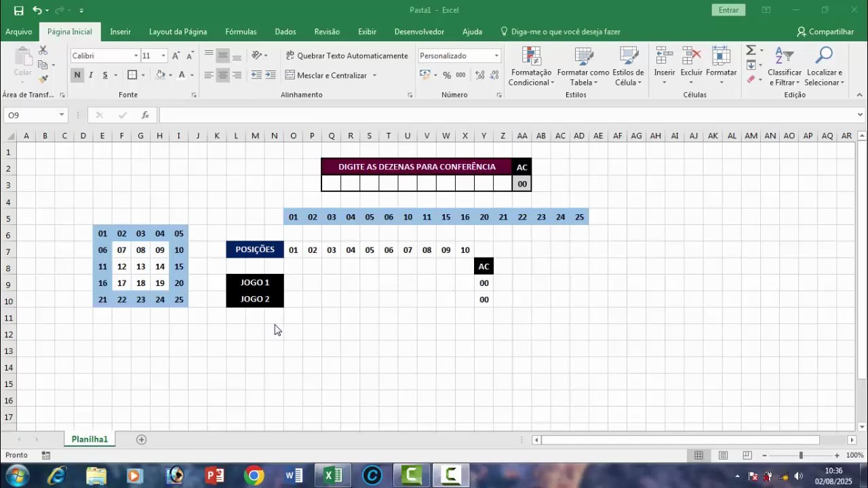Clear cells with the eraser icon
Screen dimensions: 868x488
pyautogui.click(x=751, y=79)
